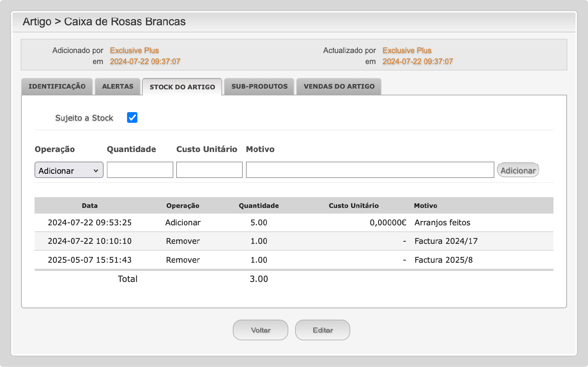Focus the Custo Unitário input field
This screenshot has width=588, height=367.
pyautogui.click(x=209, y=170)
